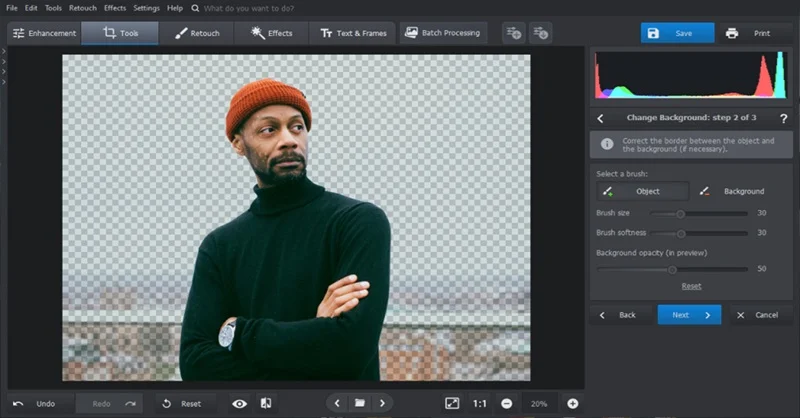Open the folder browse icon
Image resolution: width=800 pixels, height=418 pixels.
(359, 403)
